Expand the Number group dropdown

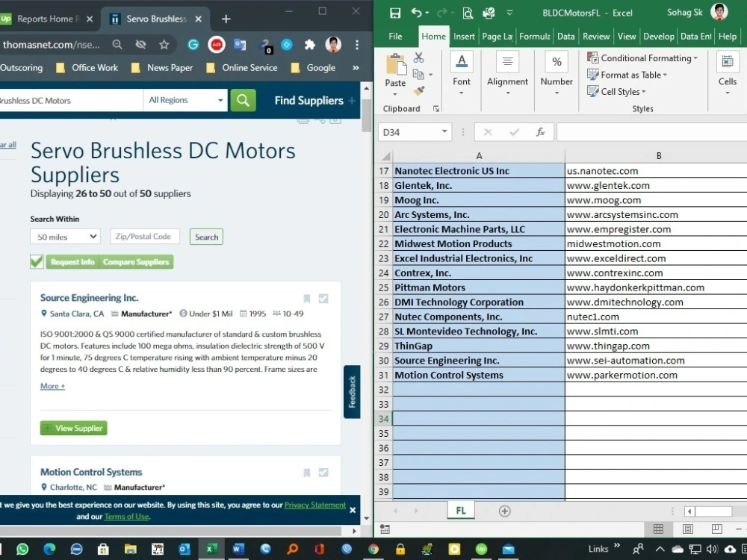(557, 93)
